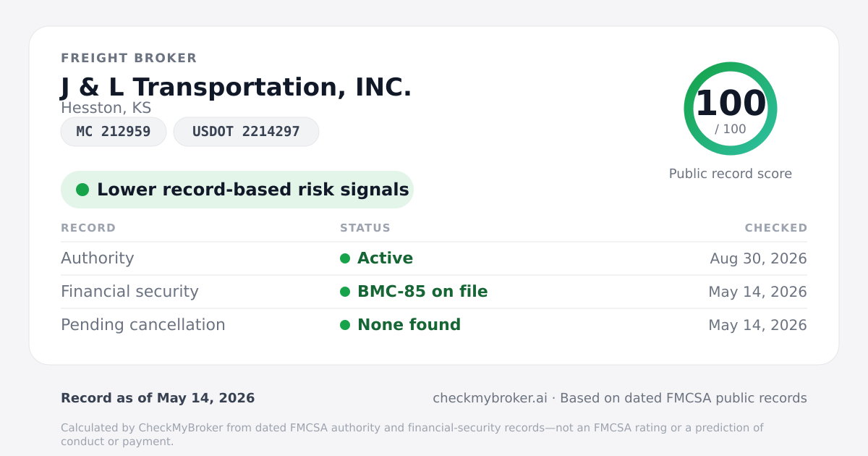This screenshot has width=868, height=456.
Task: Click the Aug 30, 2026 checked date
Action: coord(758,258)
